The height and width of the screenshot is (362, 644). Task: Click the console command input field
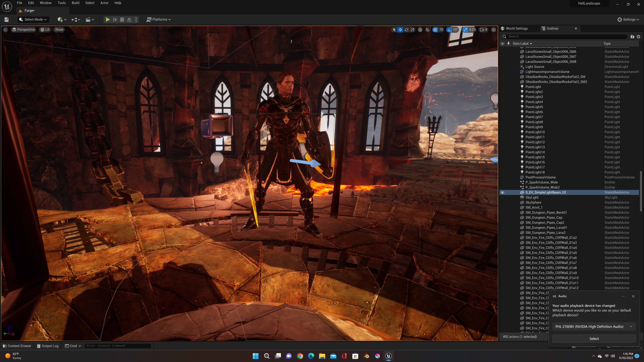pyautogui.click(x=118, y=346)
